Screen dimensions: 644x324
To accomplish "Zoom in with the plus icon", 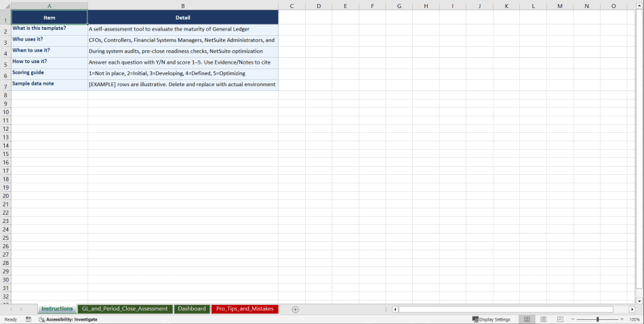I will tap(622, 319).
